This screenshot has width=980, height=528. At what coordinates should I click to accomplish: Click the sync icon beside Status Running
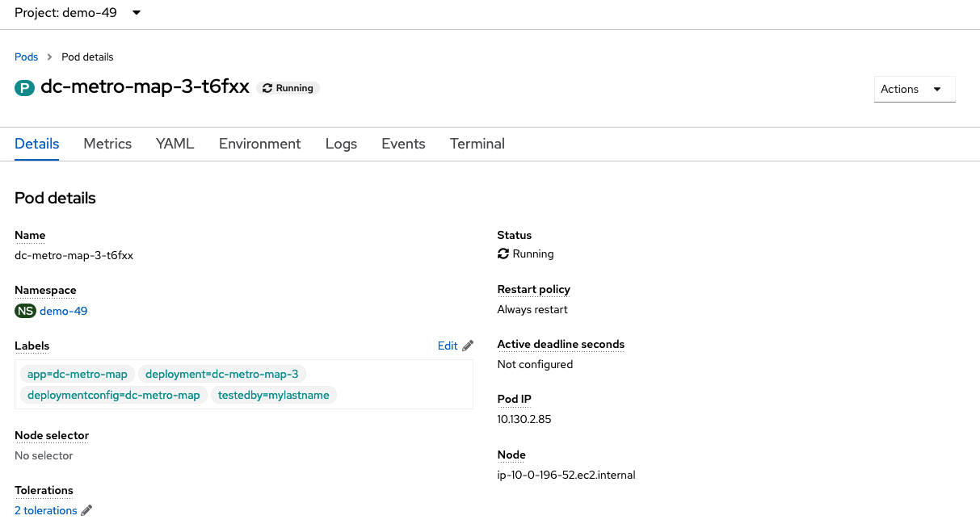(503, 254)
